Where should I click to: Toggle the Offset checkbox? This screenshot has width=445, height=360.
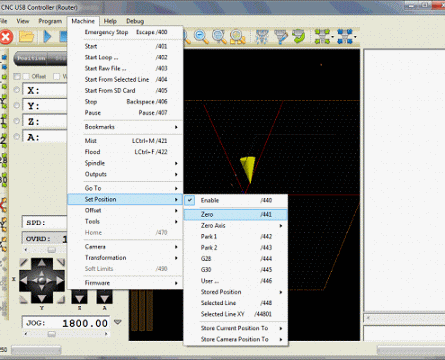tap(26, 77)
